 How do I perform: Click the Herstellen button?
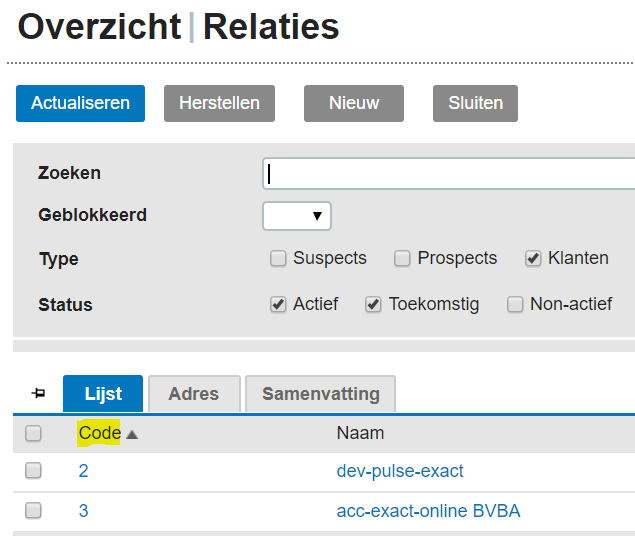tap(219, 103)
